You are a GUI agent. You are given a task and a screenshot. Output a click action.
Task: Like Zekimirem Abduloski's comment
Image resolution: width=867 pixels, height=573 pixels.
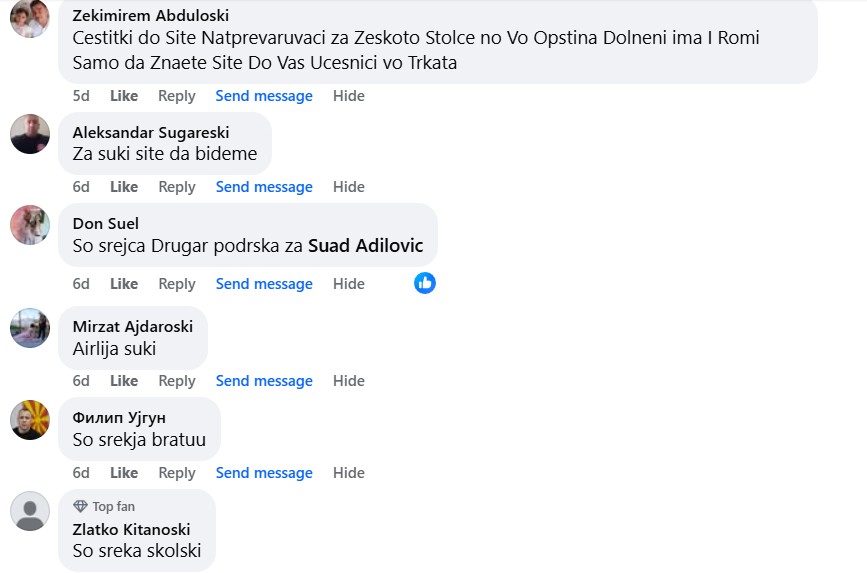tap(124, 96)
